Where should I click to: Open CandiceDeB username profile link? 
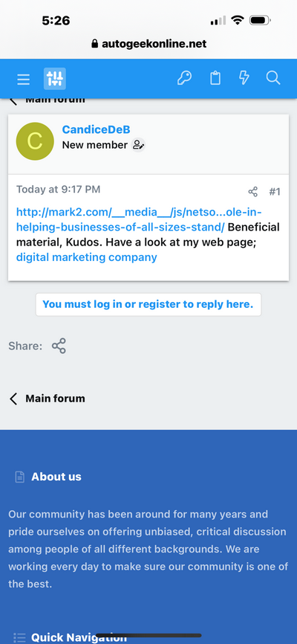[96, 129]
